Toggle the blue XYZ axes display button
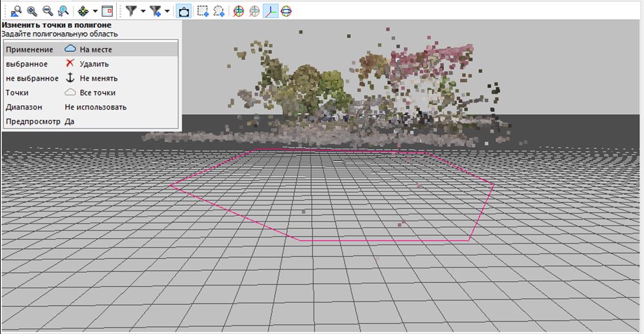The image size is (644, 334). click(x=270, y=11)
